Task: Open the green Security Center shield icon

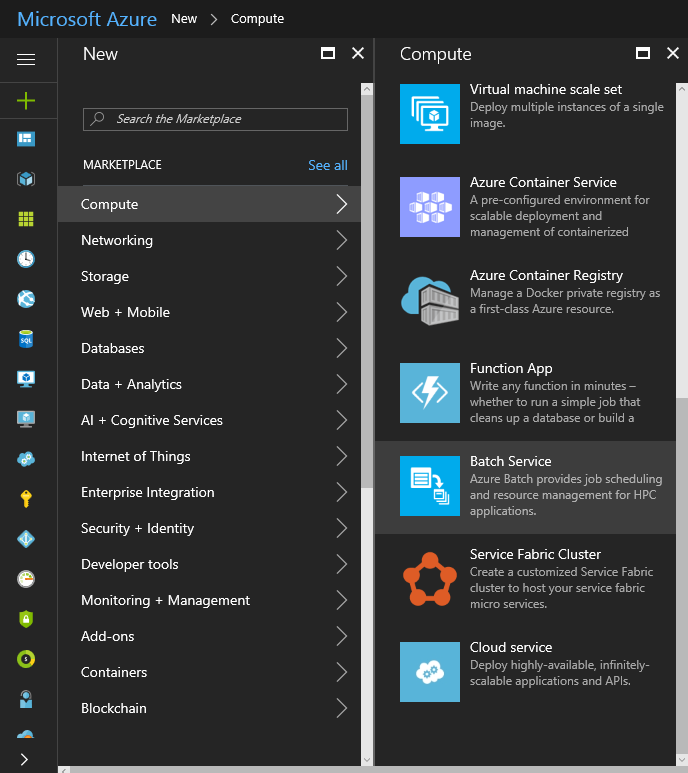Action: tap(26, 619)
